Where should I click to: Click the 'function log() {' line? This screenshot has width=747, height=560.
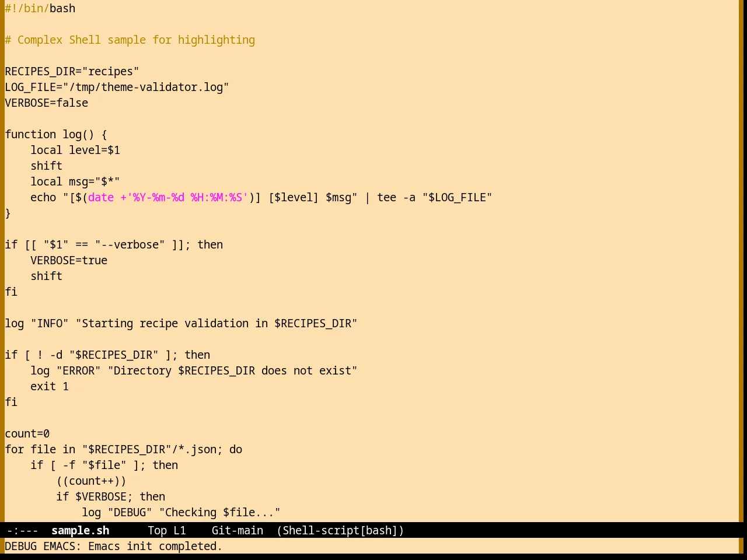[56, 134]
